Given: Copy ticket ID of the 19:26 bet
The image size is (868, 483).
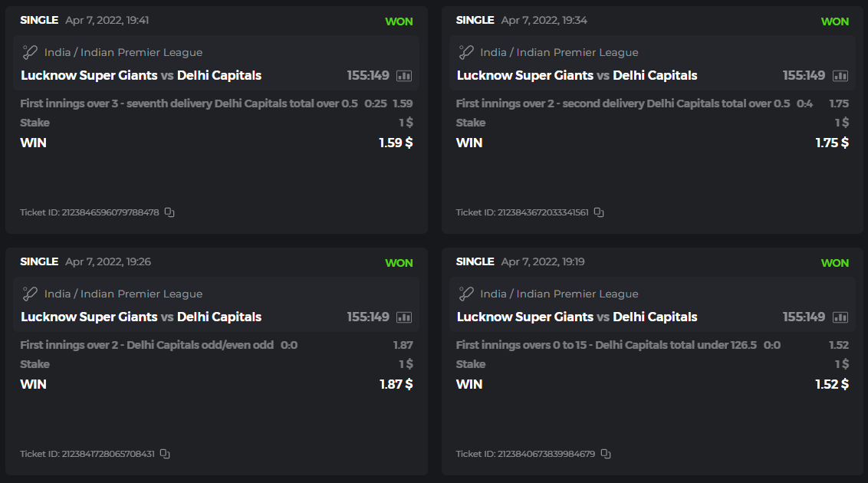Looking at the screenshot, I should pyautogui.click(x=165, y=454).
